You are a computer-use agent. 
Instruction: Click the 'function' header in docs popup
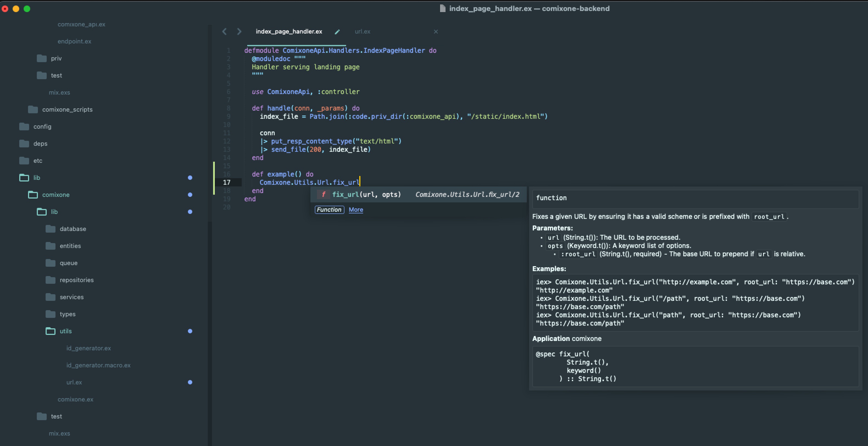(551, 198)
